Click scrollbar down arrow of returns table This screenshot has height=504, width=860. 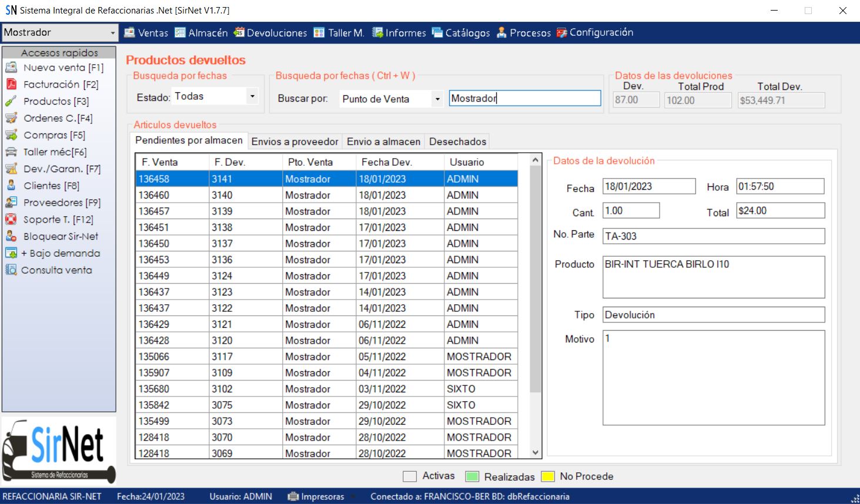click(x=535, y=453)
